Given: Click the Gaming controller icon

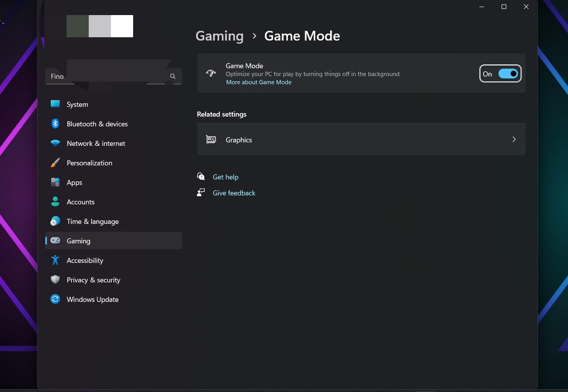Looking at the screenshot, I should click(x=55, y=241).
